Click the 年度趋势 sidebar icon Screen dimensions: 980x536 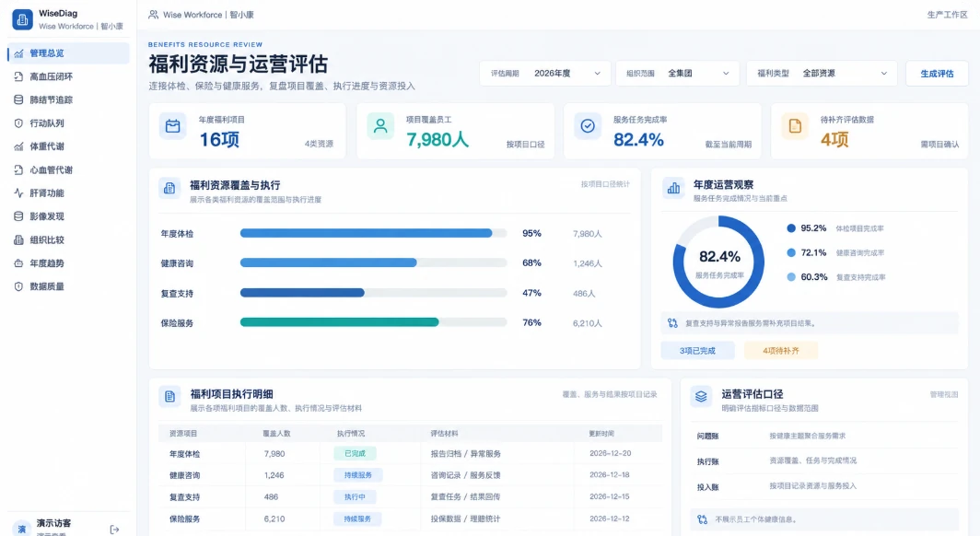pyautogui.click(x=18, y=263)
